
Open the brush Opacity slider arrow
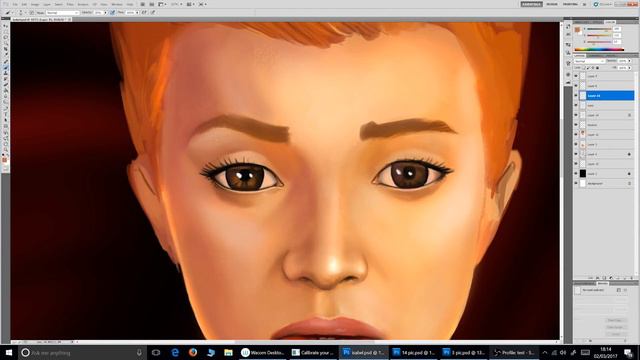point(105,13)
